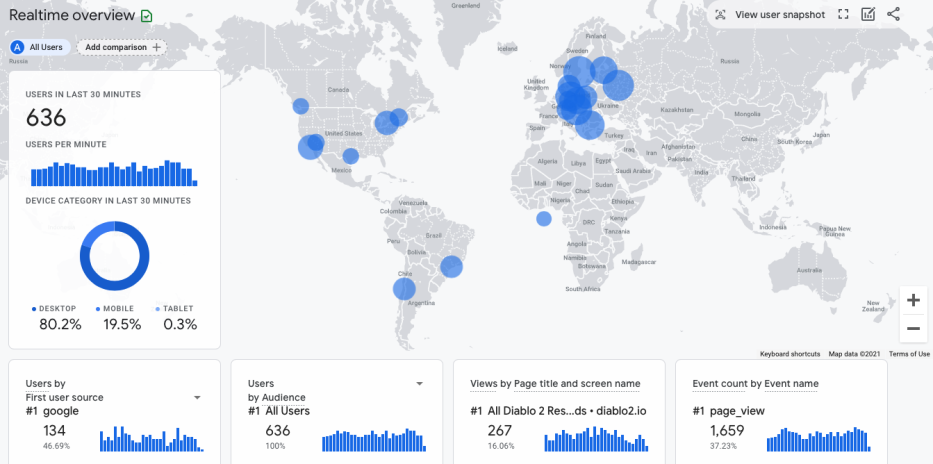Click the user bubble over Argentina
933x464 pixels.
[404, 289]
